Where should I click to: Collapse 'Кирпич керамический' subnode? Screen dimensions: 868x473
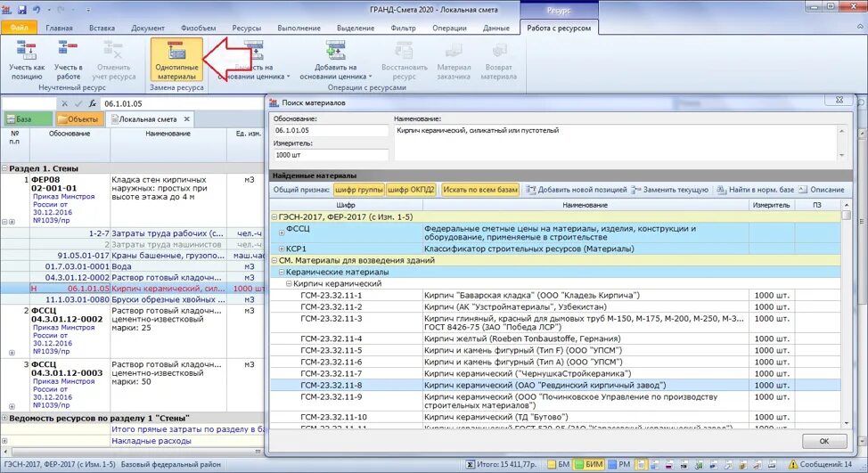[289, 284]
